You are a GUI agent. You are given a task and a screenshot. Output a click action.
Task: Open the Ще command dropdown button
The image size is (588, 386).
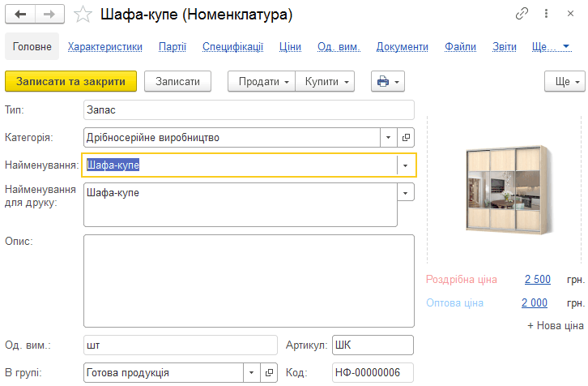(565, 81)
